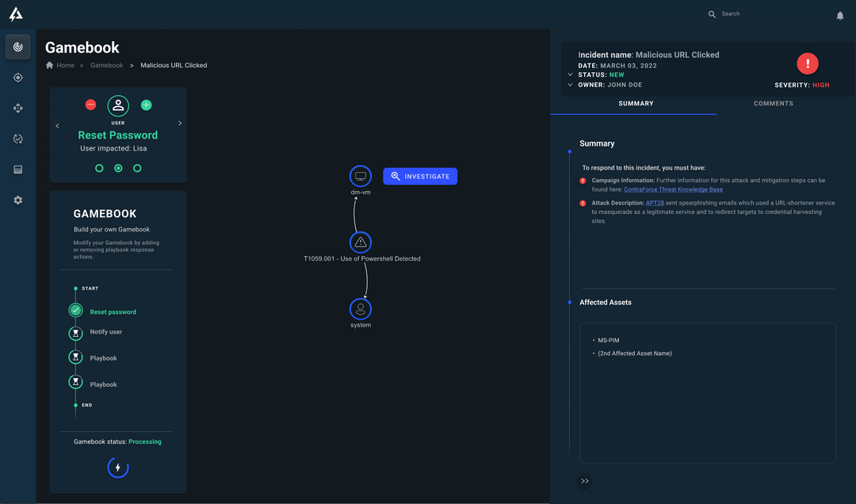
Task: Click the lightning processing spinner icon
Action: click(x=118, y=468)
